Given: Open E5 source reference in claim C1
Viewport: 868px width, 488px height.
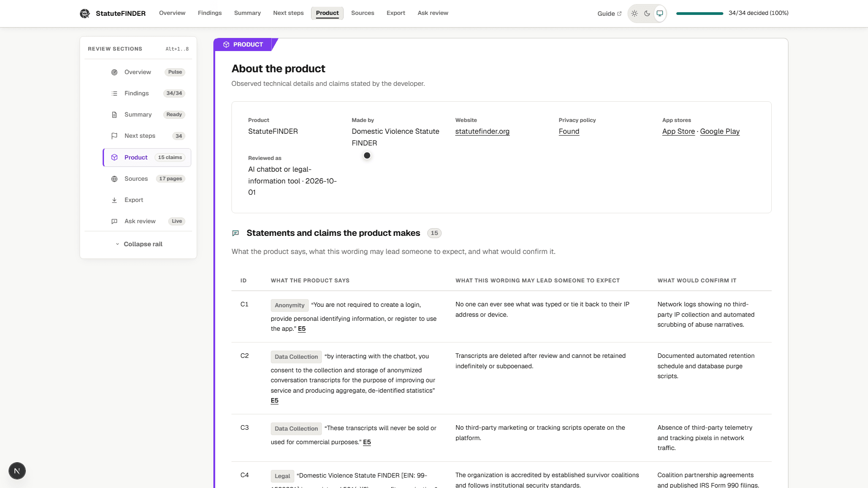Looking at the screenshot, I should pos(302,329).
